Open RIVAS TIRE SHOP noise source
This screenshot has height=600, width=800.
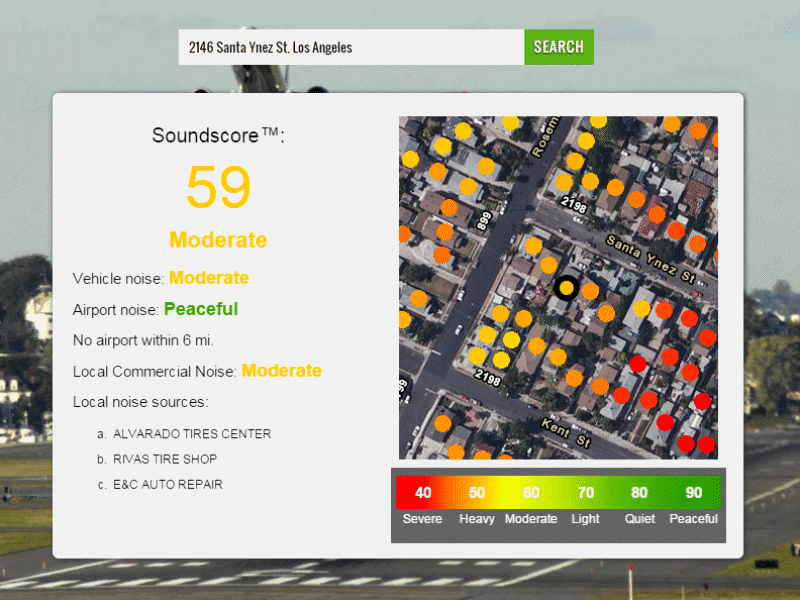(x=164, y=459)
